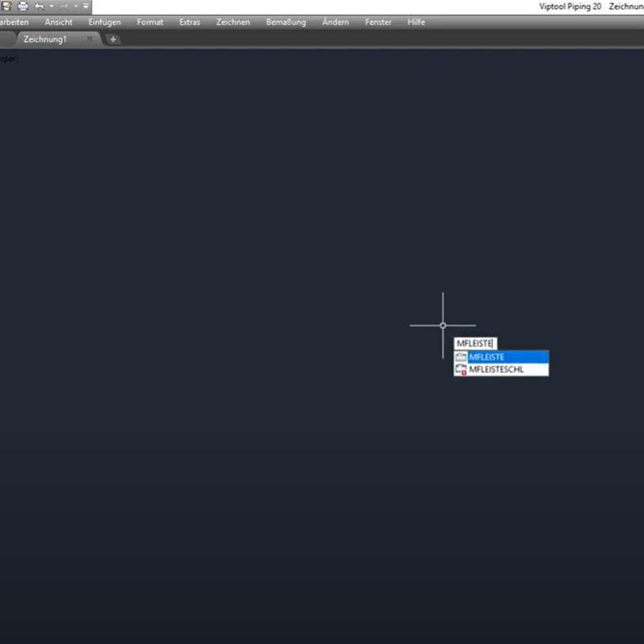This screenshot has height=644, width=644.
Task: Click the Save As icon in quick access toolbar
Action: [x=7, y=7]
